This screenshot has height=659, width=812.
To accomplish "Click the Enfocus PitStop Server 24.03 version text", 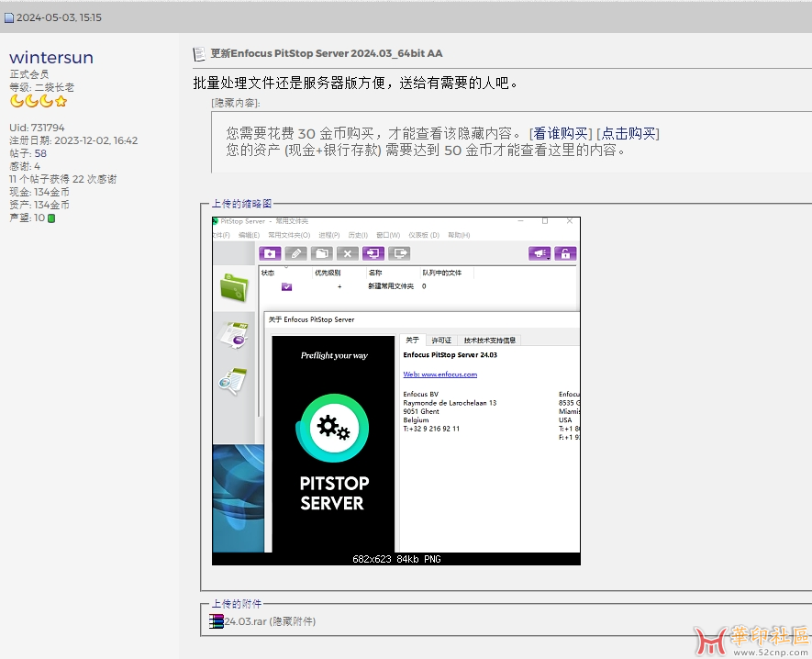I will coord(450,355).
